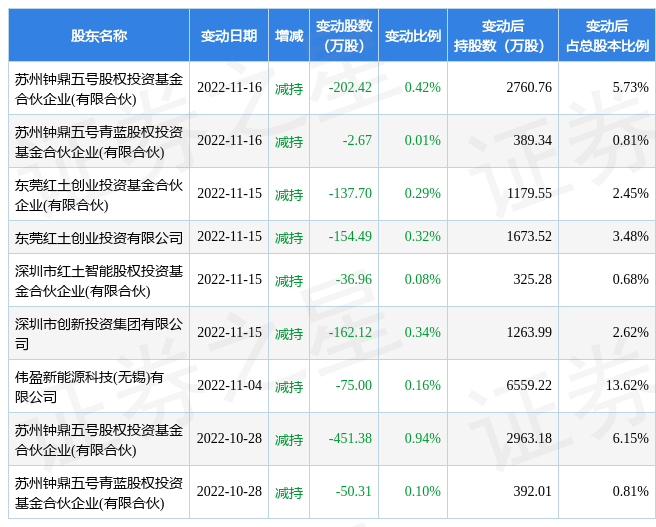Click shareholder 深圳市红土智能股权投资基金 name
656x527 pixels.
tap(99, 281)
